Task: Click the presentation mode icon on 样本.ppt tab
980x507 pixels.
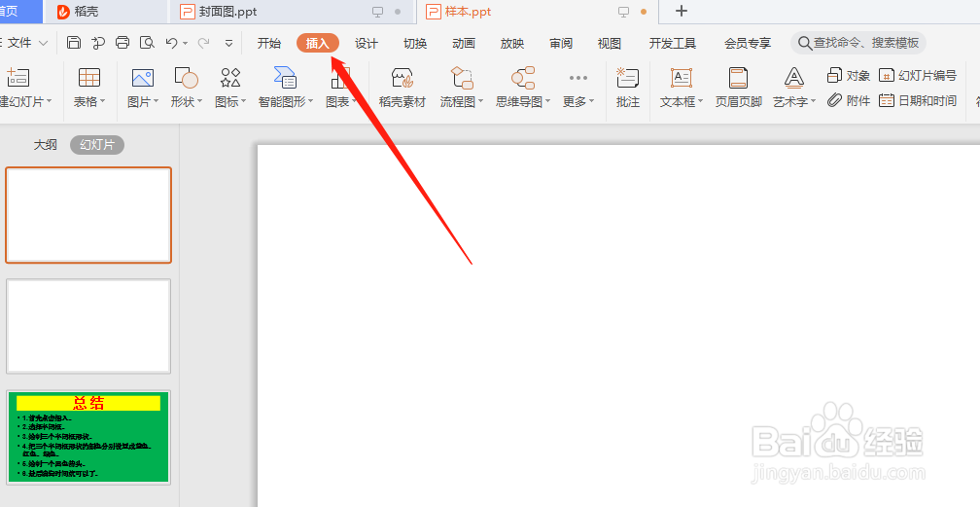Action: [623, 12]
